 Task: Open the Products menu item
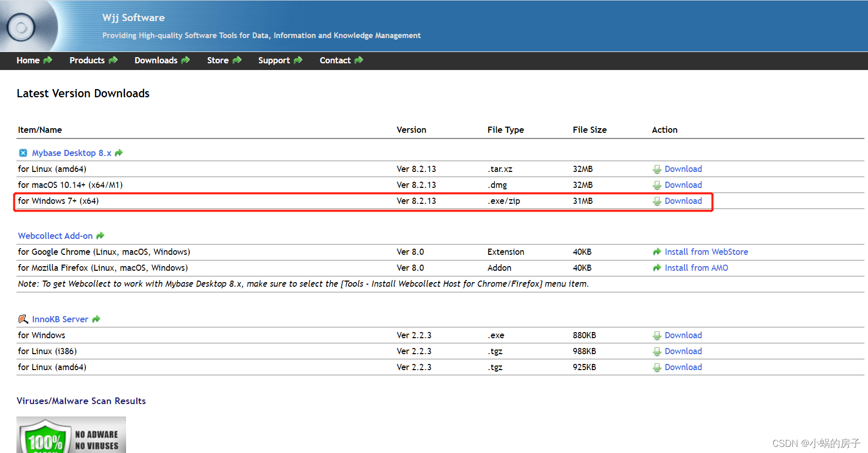pos(87,60)
